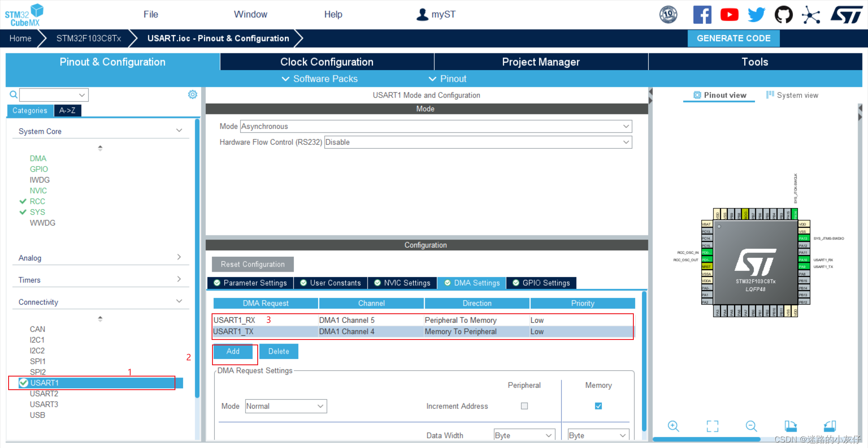Select the Pinout & Configuration tab
Viewport: 868px width, 448px height.
click(x=113, y=62)
